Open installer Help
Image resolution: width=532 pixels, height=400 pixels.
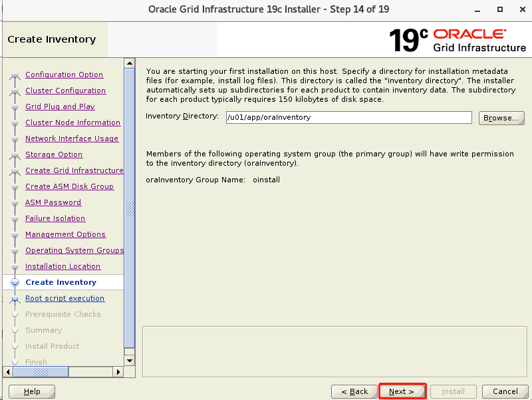point(32,391)
